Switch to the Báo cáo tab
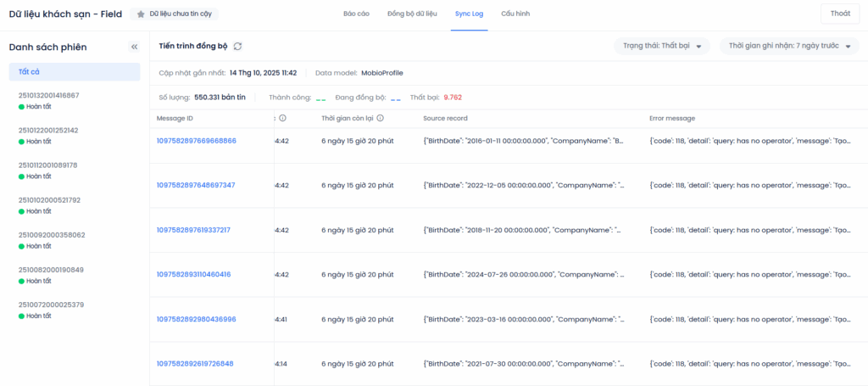868x386 pixels. coord(356,14)
